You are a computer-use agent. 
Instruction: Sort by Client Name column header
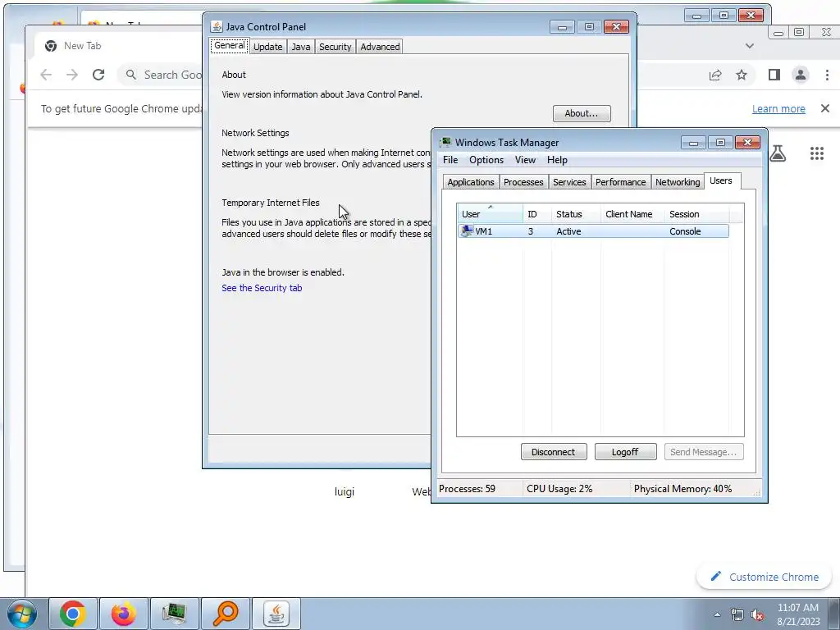click(632, 214)
